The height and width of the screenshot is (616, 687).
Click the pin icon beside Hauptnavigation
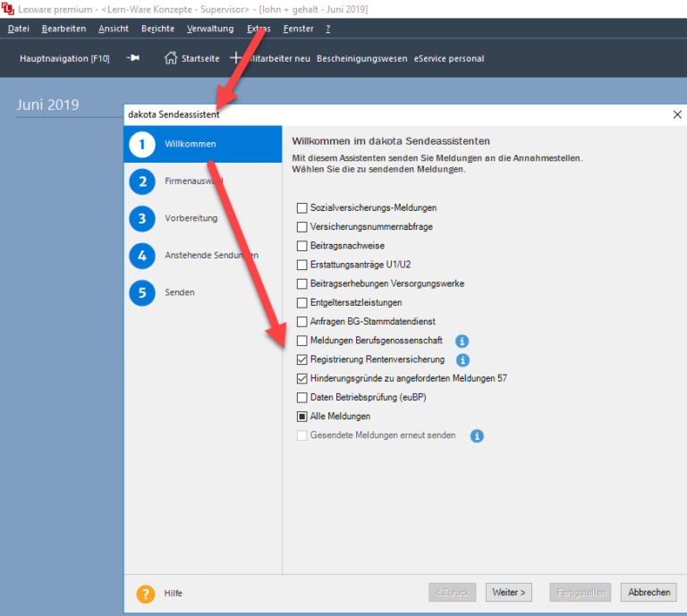(133, 58)
